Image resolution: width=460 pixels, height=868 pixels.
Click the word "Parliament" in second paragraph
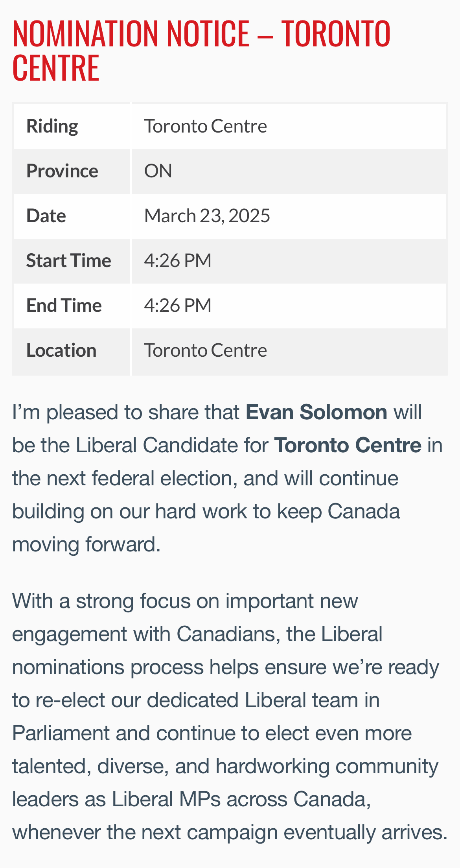[61, 733]
